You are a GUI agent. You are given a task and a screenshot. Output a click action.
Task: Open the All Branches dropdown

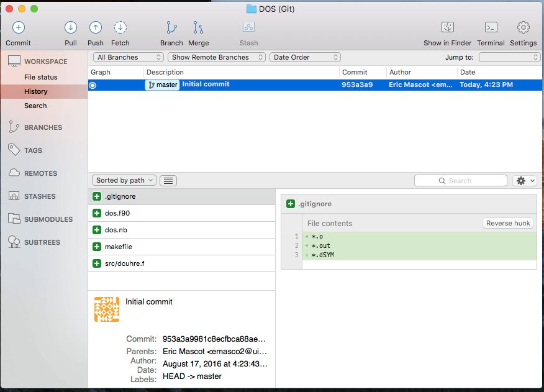[129, 57]
